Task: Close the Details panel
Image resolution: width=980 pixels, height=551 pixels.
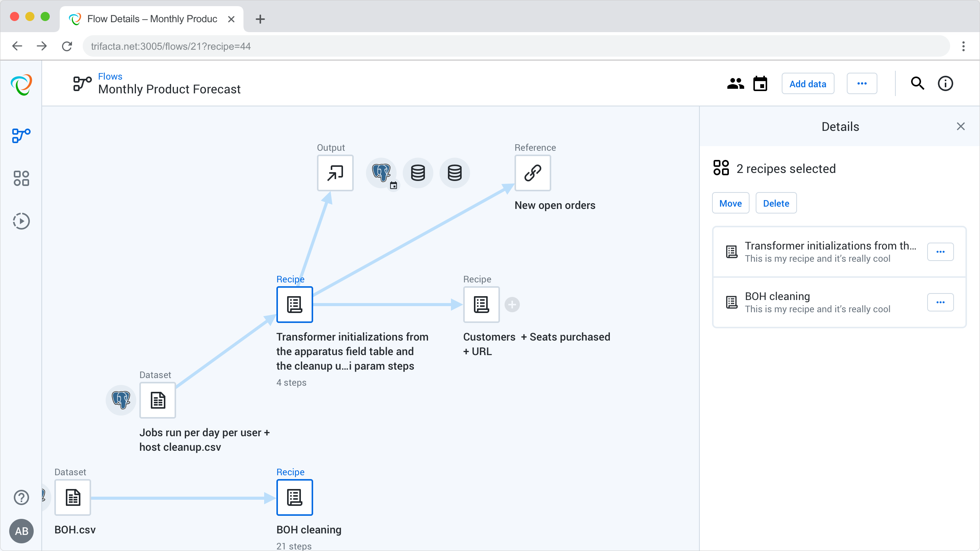Action: click(x=960, y=127)
